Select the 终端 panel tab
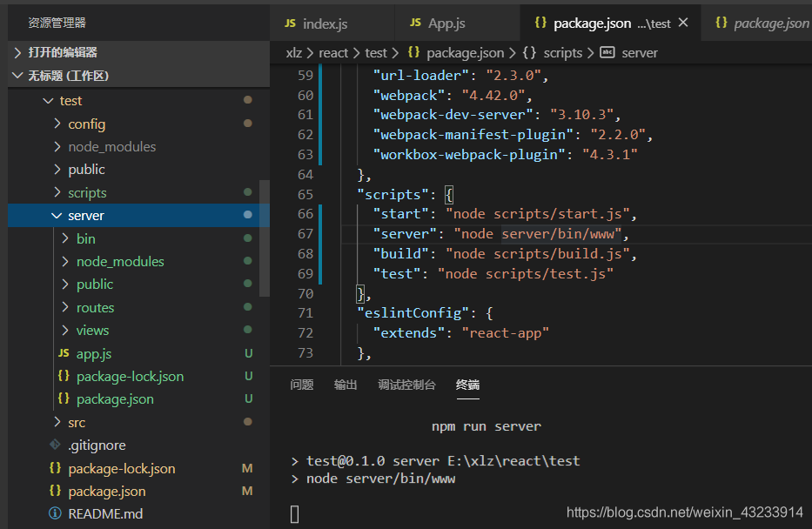Image resolution: width=812 pixels, height=529 pixels. (467, 385)
